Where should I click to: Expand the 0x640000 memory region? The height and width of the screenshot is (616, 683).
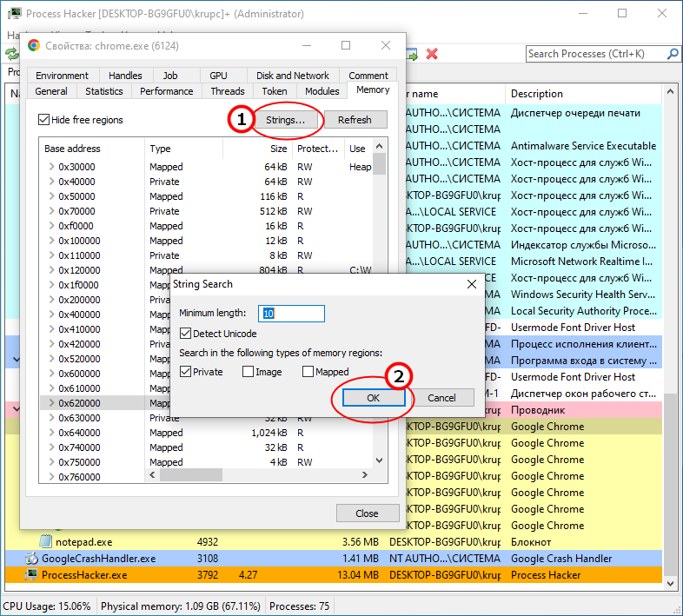pyautogui.click(x=51, y=433)
